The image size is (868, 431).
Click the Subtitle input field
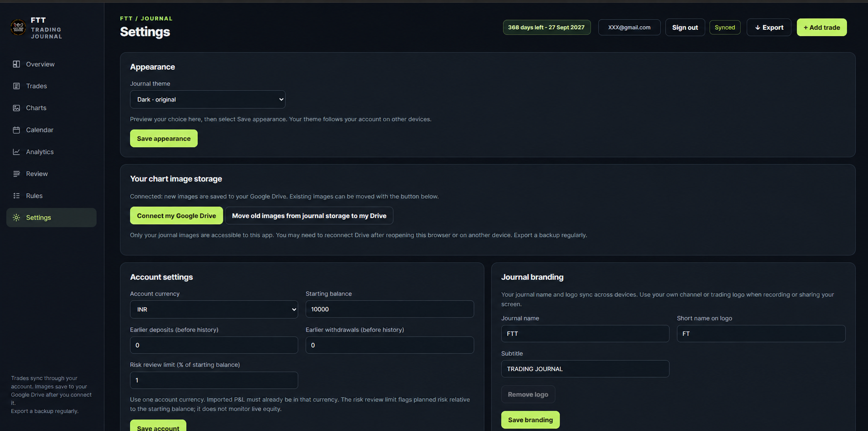585,369
